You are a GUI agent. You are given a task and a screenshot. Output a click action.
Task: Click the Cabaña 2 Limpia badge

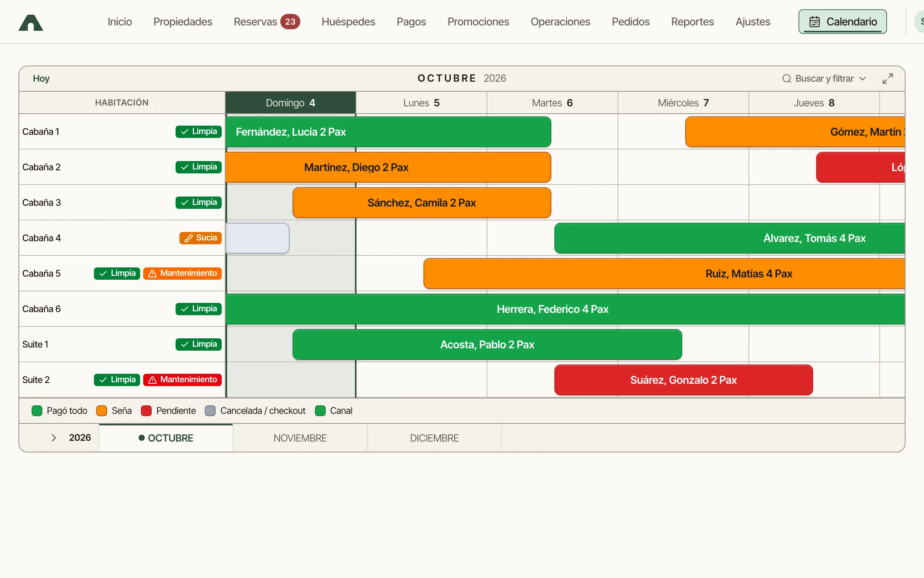[198, 167]
